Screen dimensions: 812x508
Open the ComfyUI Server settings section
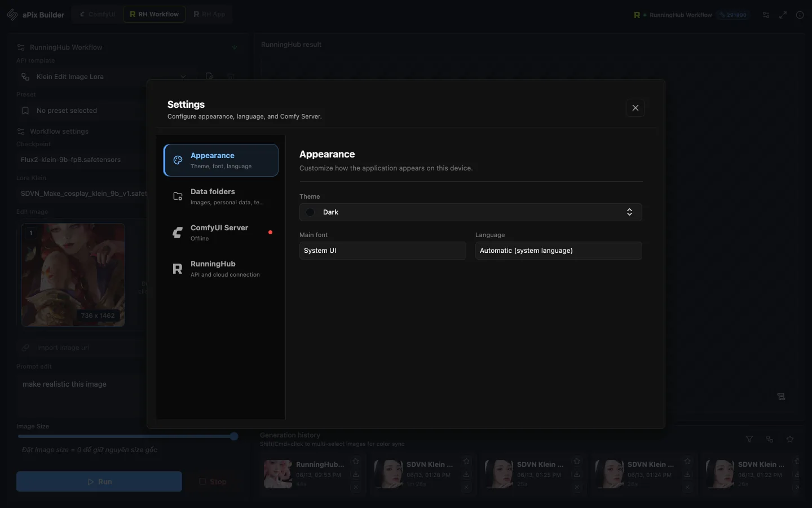coord(221,233)
